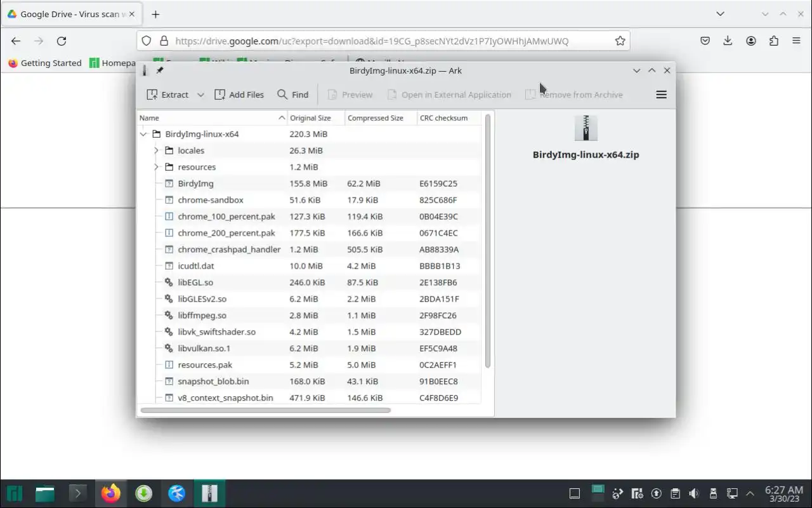Screen dimensions: 812x508
Task: Click the shield tracking protection icon
Action: coord(147,41)
